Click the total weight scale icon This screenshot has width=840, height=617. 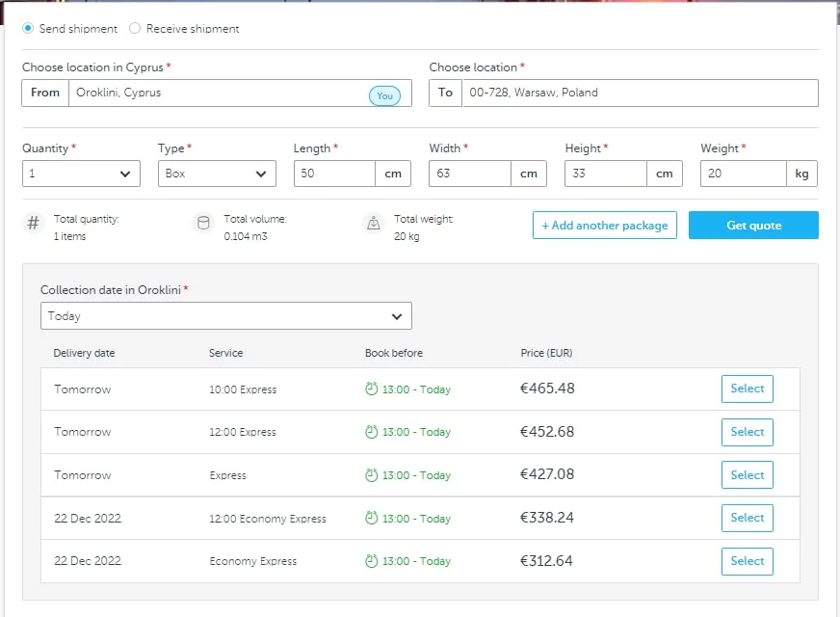click(x=373, y=224)
